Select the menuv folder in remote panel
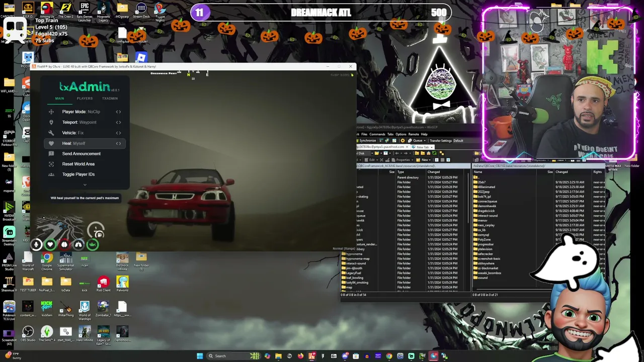 [482, 220]
